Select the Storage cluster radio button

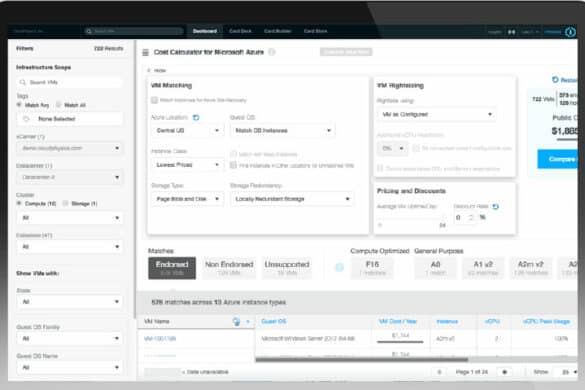(66, 203)
